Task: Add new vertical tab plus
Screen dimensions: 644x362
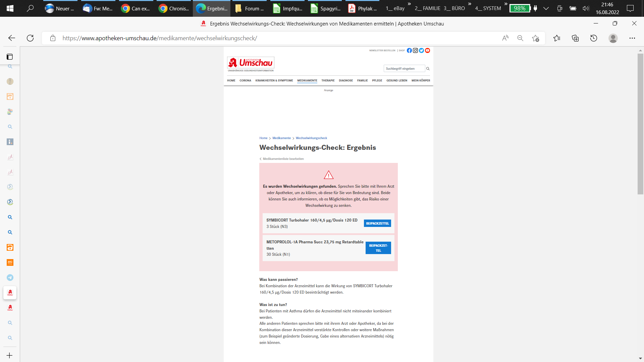Action: (x=10, y=356)
